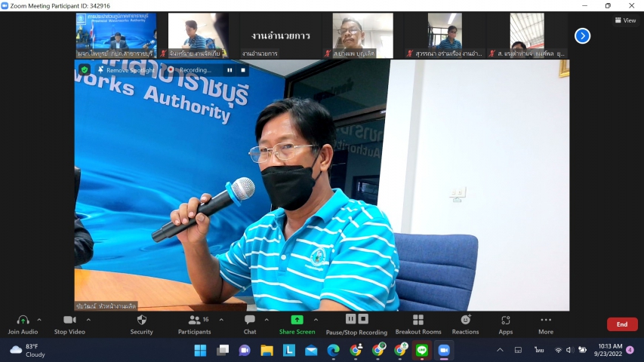The image size is (644, 362).
Task: Show next participants with blue arrow
Action: click(582, 36)
